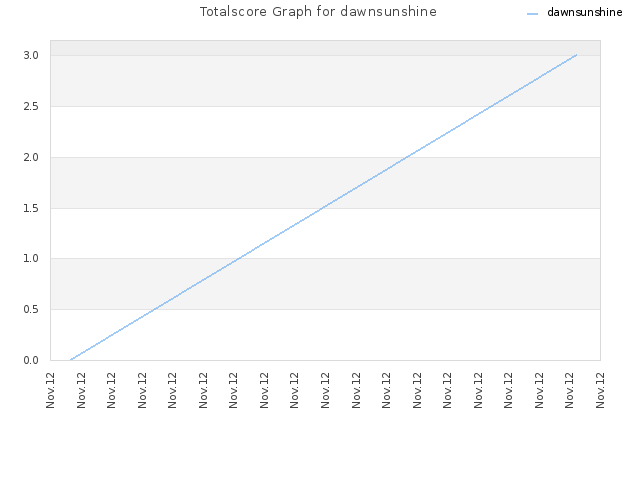This screenshot has height=480, width=640.
Task: Click the 1.0 y-axis label
Action: point(31,258)
